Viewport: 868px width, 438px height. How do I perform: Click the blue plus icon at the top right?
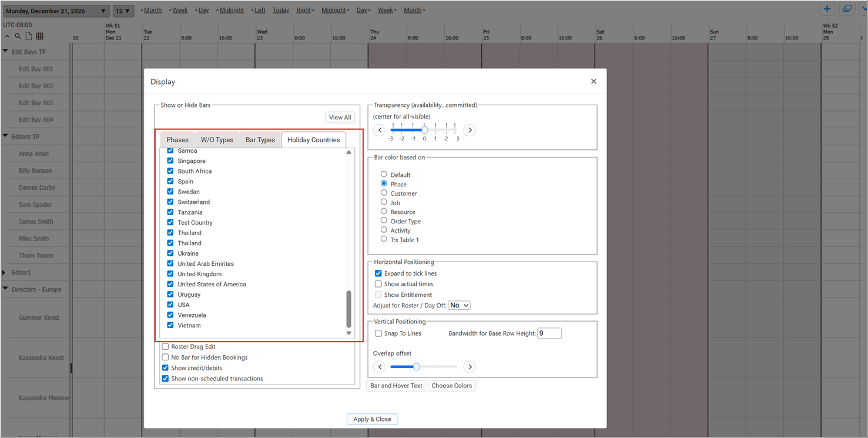point(827,9)
